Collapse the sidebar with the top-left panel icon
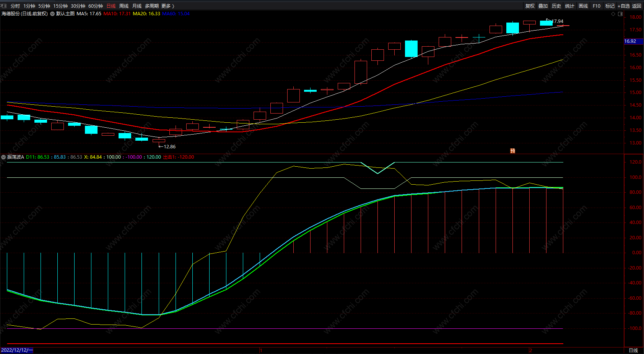 tap(4, 6)
